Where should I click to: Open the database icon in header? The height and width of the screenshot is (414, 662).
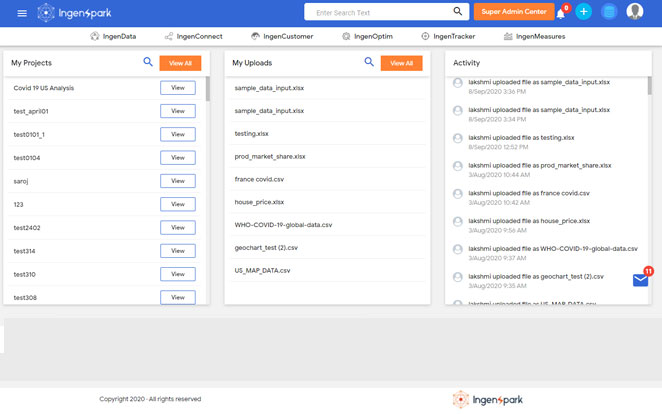tap(609, 12)
